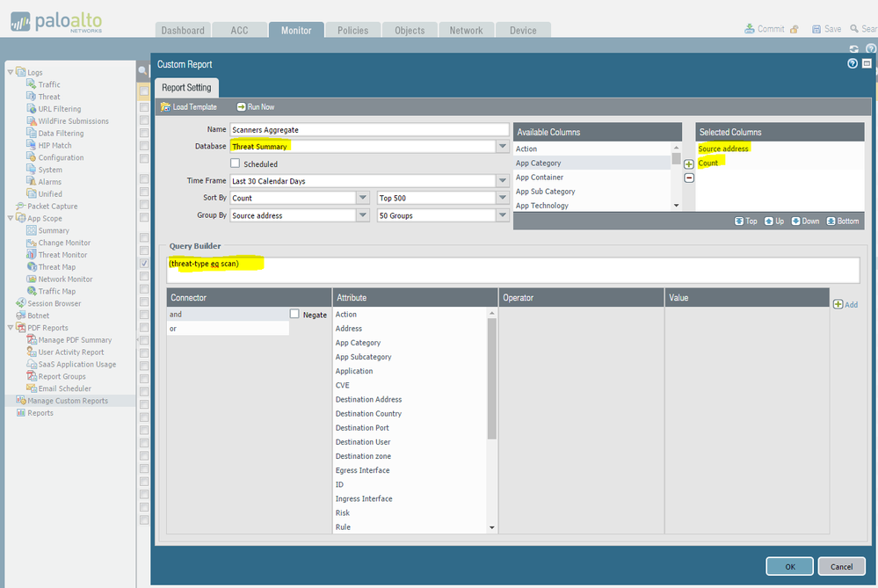The height and width of the screenshot is (588, 878).
Task: Toggle the Negate checkbox
Action: click(x=294, y=315)
